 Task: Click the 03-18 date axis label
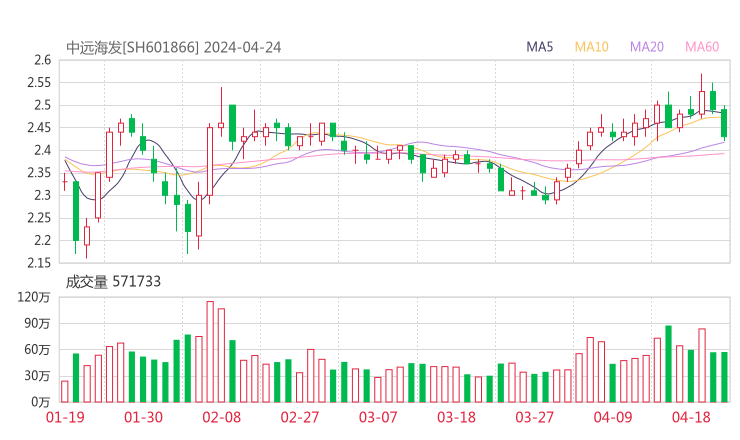tap(456, 417)
